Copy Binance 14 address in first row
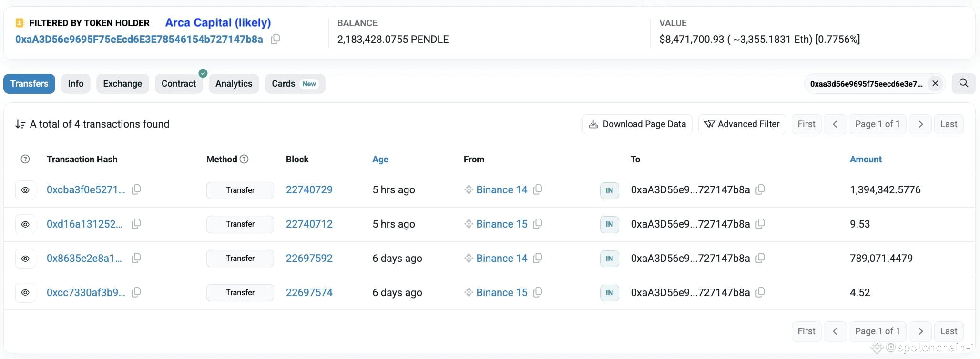The image size is (980, 359). point(537,189)
